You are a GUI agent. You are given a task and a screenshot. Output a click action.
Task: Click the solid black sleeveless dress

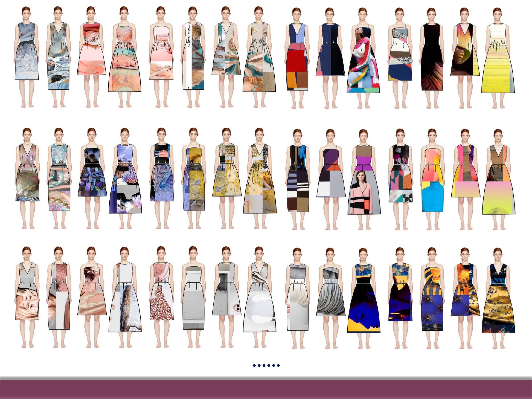pos(432,57)
